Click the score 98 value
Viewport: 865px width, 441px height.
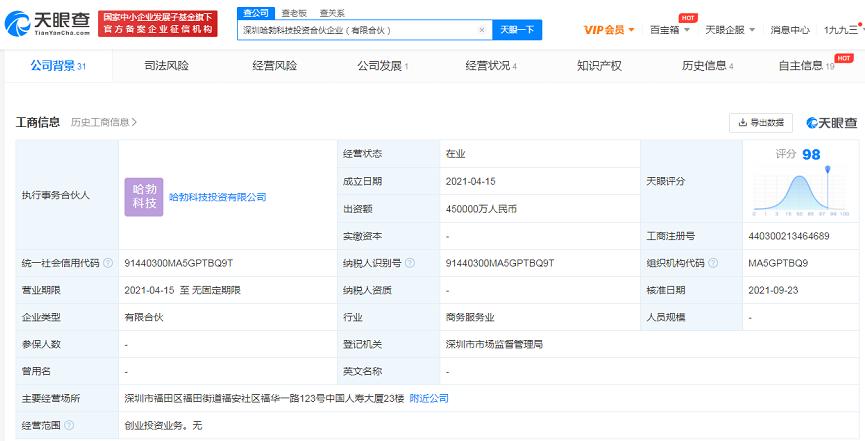pos(811,155)
